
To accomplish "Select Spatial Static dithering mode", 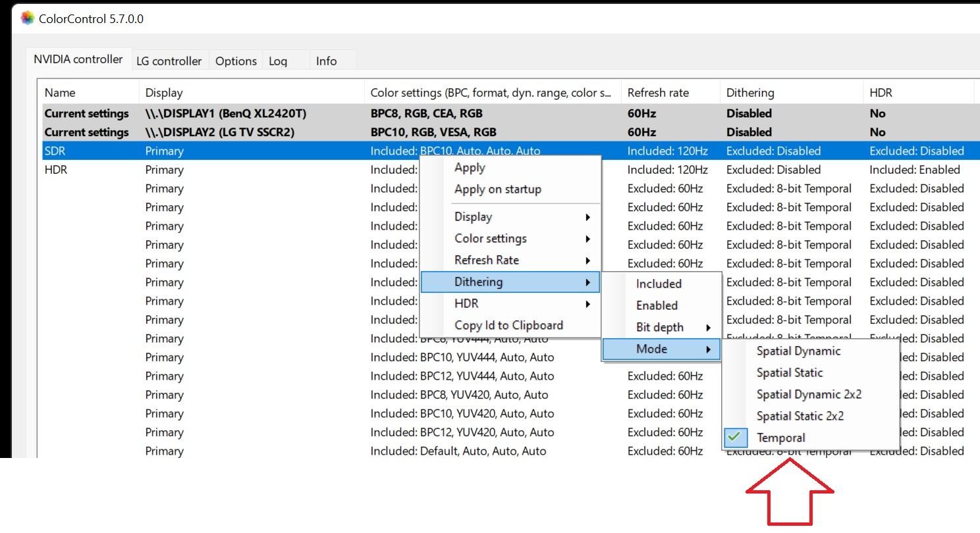I will (x=811, y=373).
